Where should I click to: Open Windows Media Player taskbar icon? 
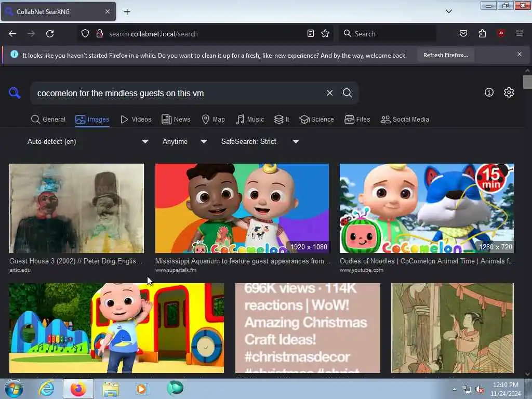(142, 389)
